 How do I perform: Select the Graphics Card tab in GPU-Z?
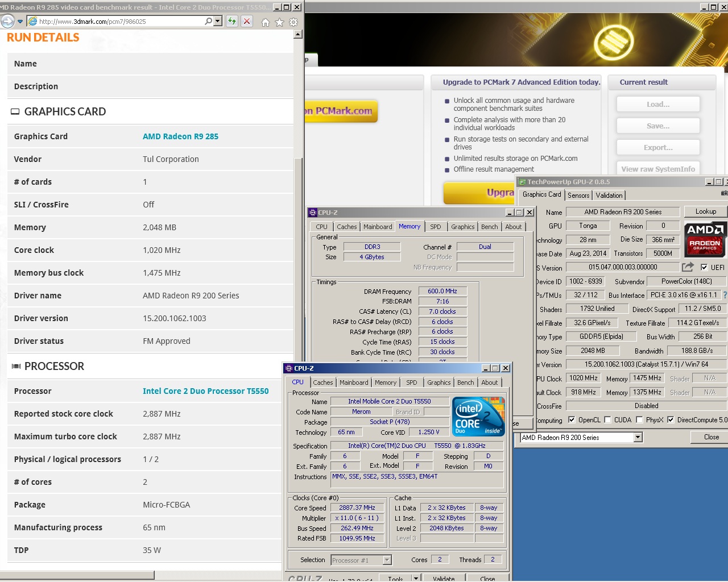[541, 194]
